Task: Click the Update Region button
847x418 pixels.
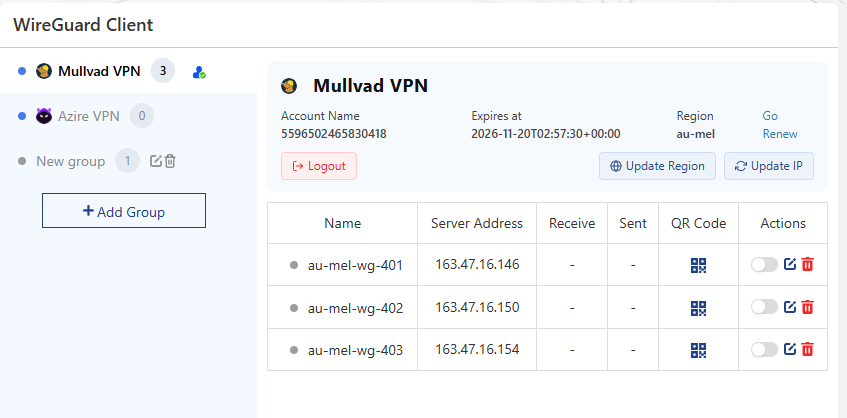Action: [x=657, y=166]
